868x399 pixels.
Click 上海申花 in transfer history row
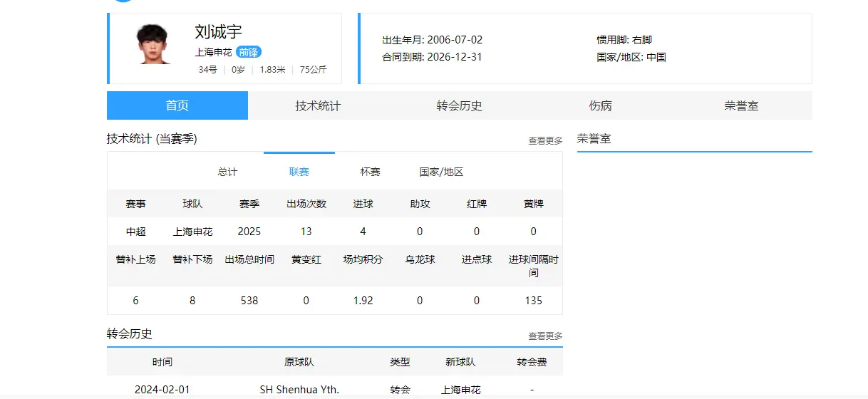pyautogui.click(x=461, y=390)
